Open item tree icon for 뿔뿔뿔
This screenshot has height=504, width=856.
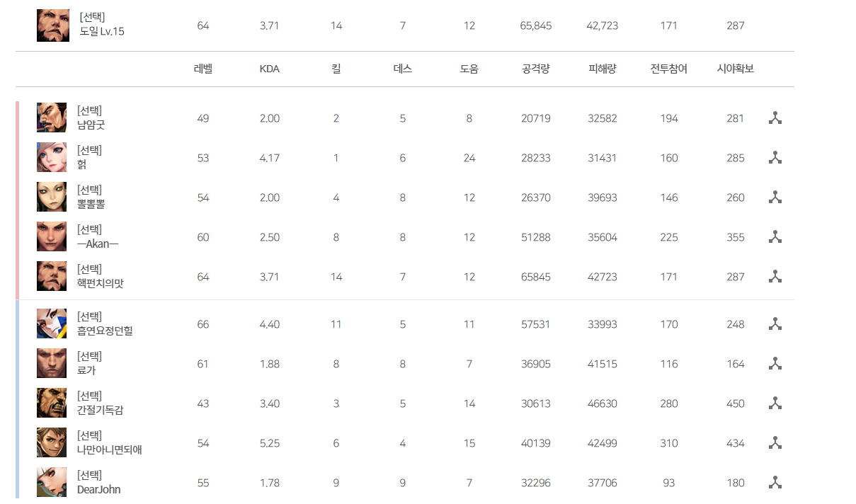click(x=775, y=197)
